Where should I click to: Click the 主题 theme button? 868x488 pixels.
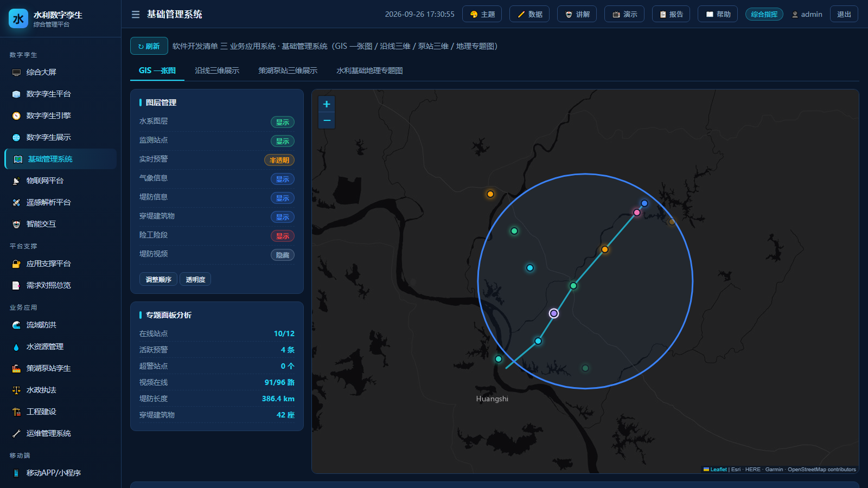click(x=482, y=14)
